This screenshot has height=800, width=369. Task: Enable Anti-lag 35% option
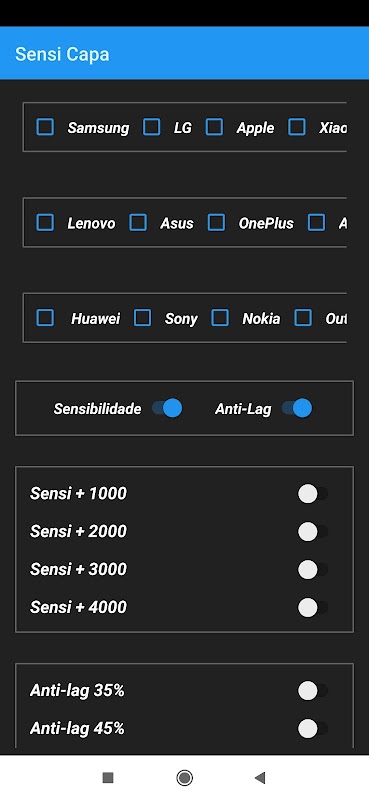click(x=313, y=691)
